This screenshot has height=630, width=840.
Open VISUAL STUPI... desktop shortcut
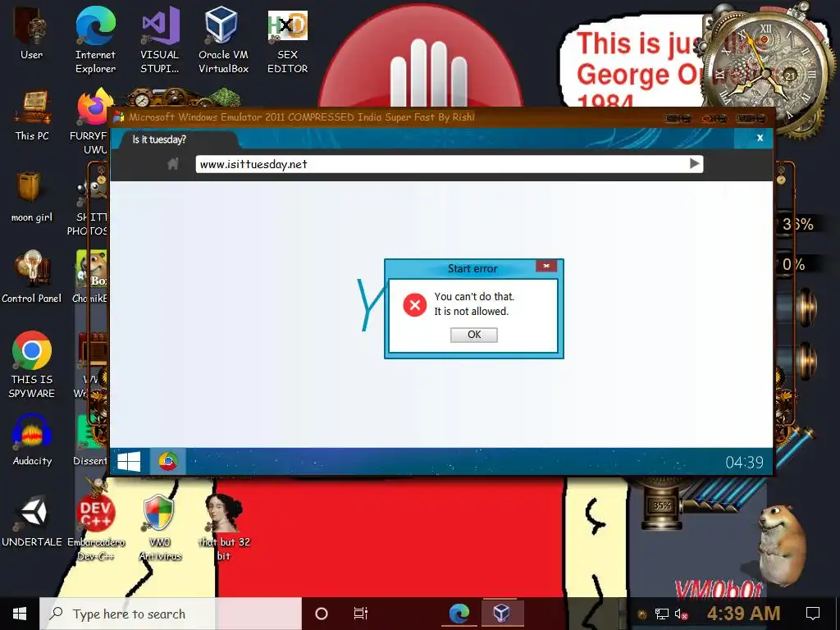tap(160, 39)
